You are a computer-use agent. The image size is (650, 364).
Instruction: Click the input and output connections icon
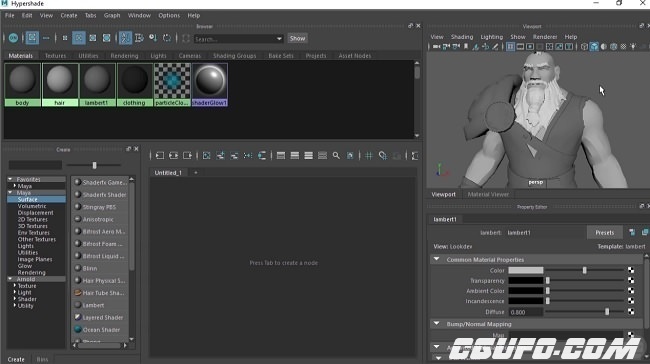click(x=173, y=155)
